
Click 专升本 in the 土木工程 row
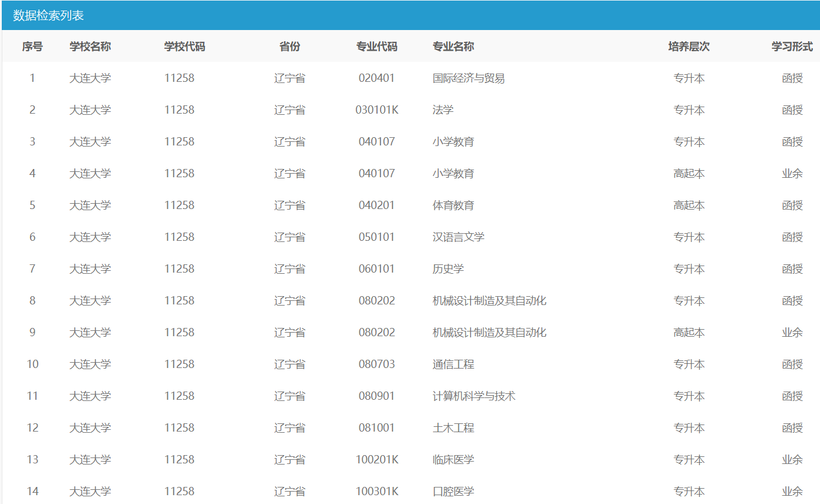(689, 428)
